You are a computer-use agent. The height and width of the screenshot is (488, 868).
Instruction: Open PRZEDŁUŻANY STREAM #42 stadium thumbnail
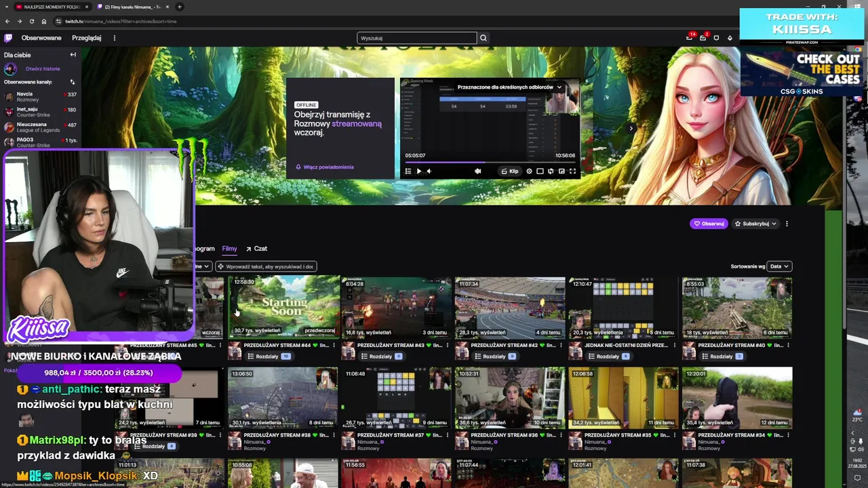(x=510, y=307)
